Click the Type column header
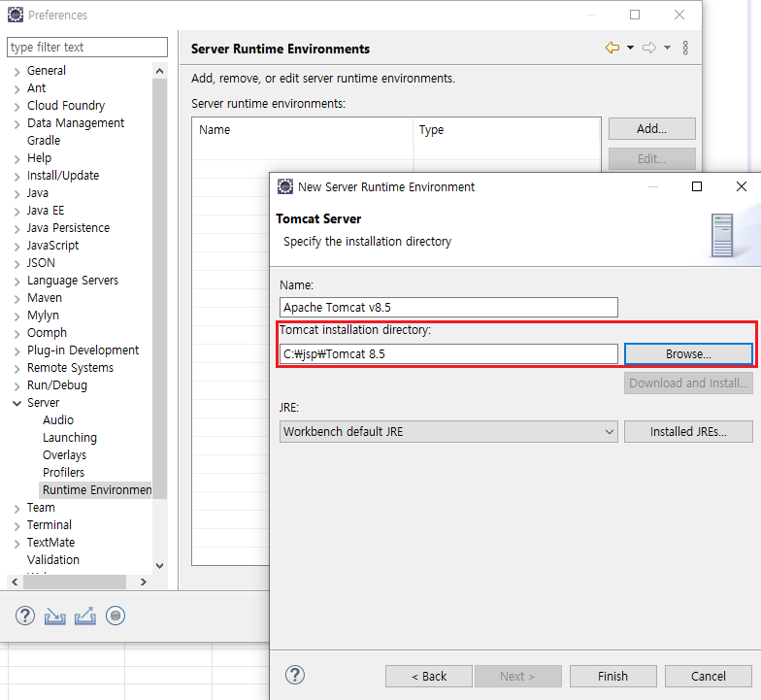The image size is (761, 700). [x=507, y=130]
